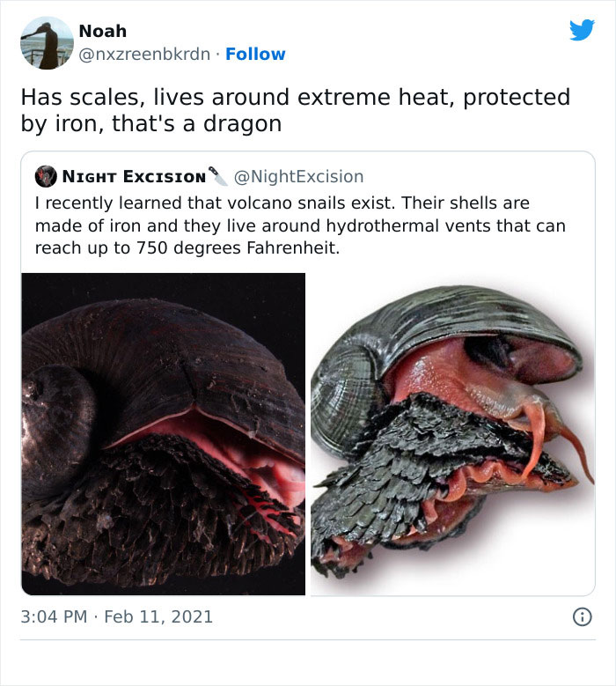The height and width of the screenshot is (686, 616).
Task: View the snail photo on white background
Action: tap(452, 434)
